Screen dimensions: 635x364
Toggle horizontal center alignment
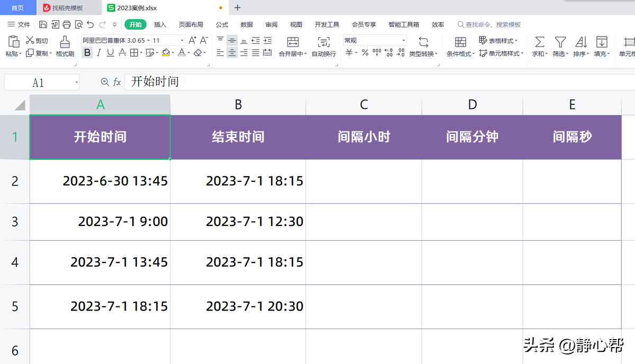[x=232, y=52]
